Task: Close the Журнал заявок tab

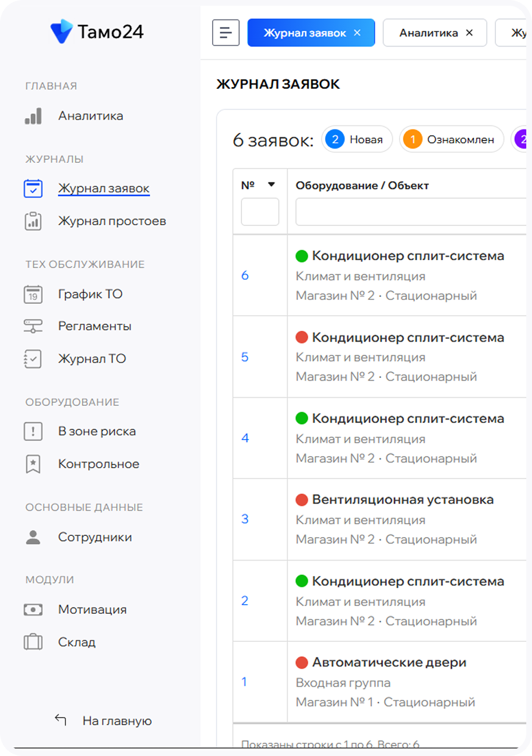Action: [357, 33]
